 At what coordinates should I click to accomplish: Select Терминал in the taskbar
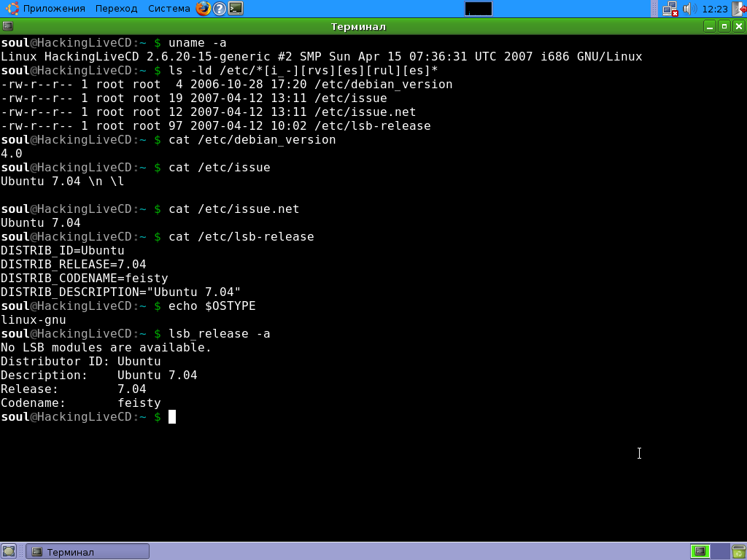(88, 551)
